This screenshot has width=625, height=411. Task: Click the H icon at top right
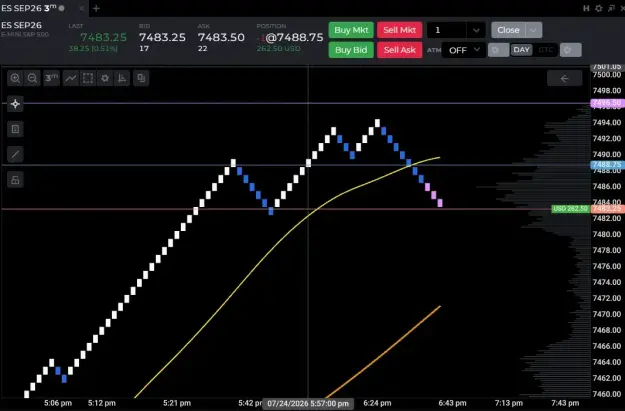586,8
